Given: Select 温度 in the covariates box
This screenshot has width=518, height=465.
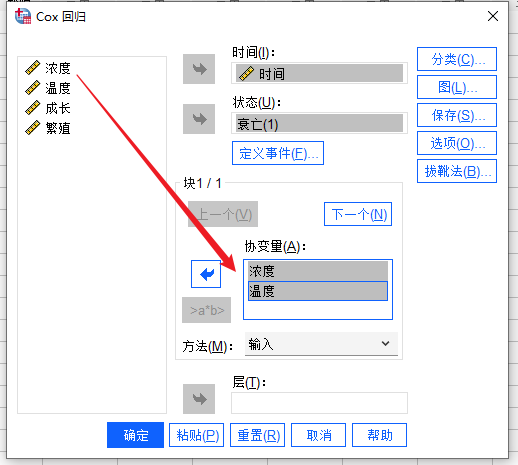Looking at the screenshot, I should [x=318, y=291].
